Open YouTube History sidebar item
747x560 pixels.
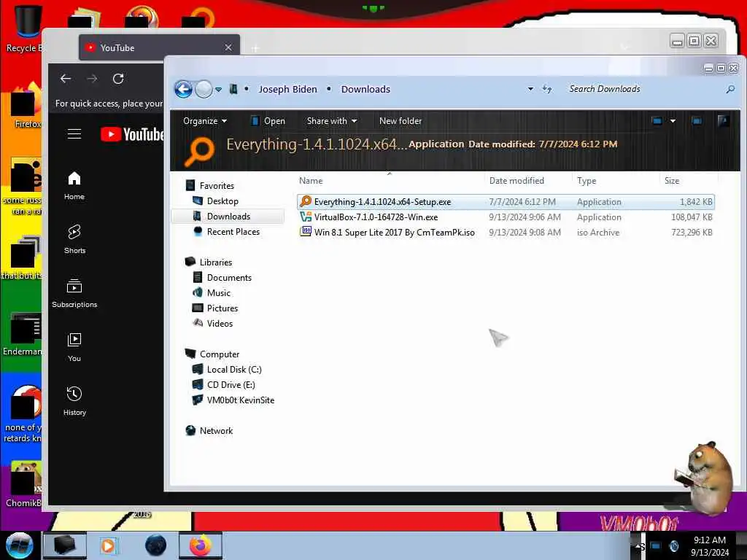click(x=74, y=402)
